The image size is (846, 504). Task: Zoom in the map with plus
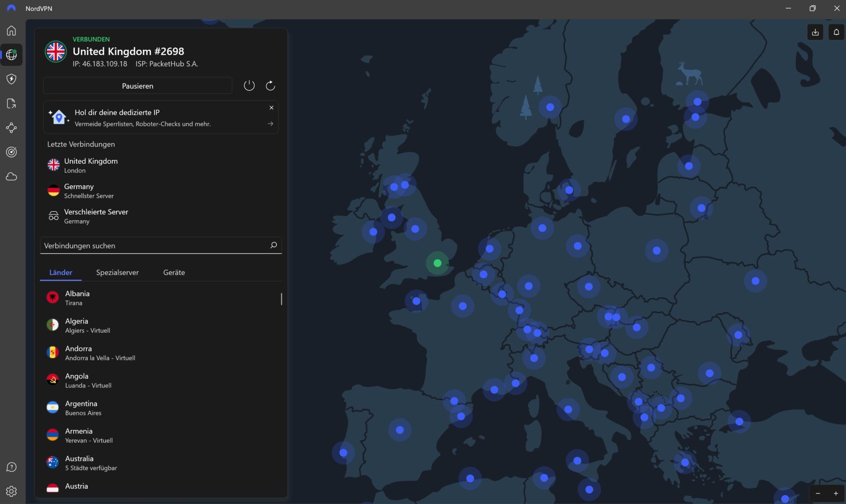(835, 493)
